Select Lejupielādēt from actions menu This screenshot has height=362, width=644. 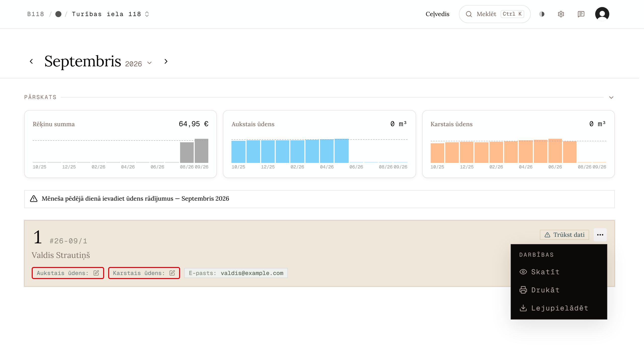[x=559, y=308]
